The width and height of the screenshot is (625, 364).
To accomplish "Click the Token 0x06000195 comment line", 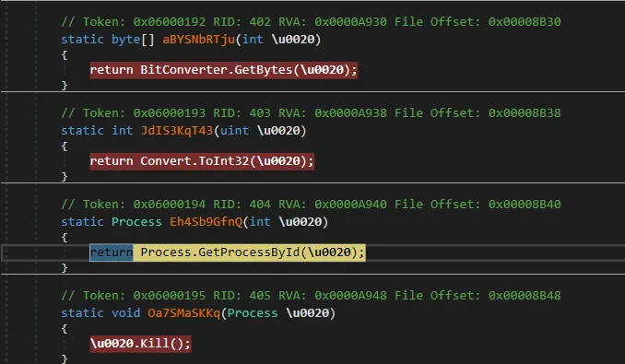I will click(311, 296).
